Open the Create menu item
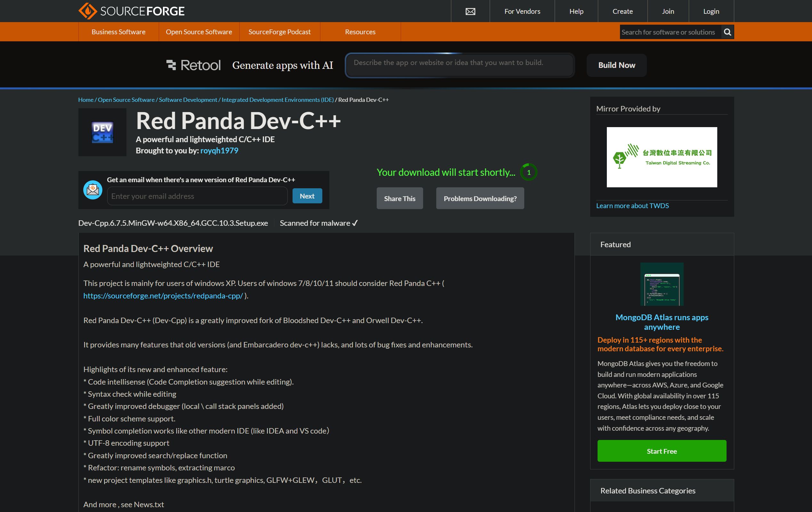Image resolution: width=812 pixels, height=512 pixels. tap(623, 12)
